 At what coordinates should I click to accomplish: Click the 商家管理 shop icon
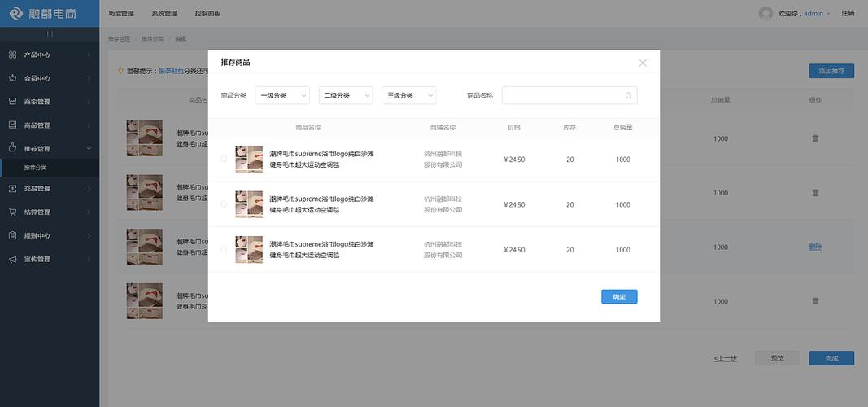tap(12, 101)
